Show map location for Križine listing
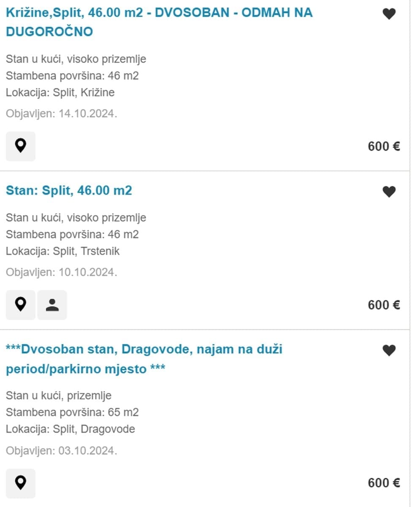 coord(21,146)
